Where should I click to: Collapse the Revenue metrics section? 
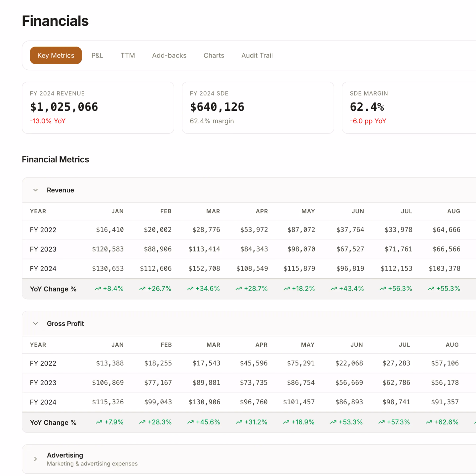click(x=35, y=190)
